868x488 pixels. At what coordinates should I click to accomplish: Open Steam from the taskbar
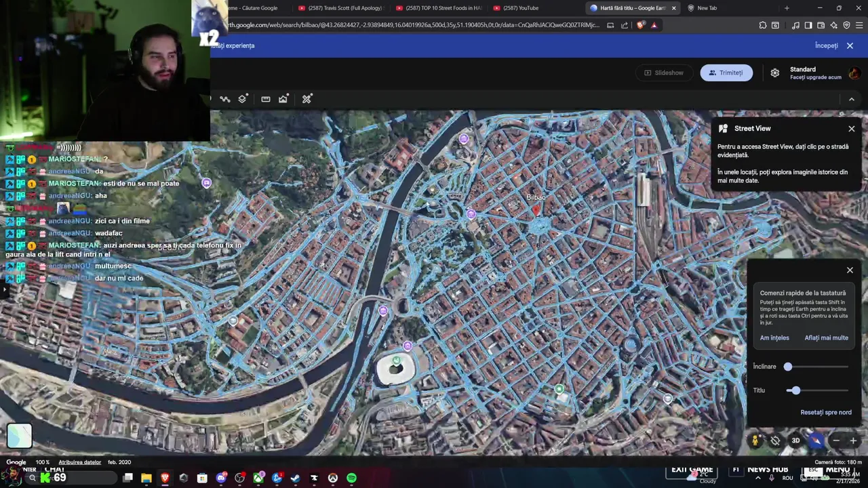[295, 478]
